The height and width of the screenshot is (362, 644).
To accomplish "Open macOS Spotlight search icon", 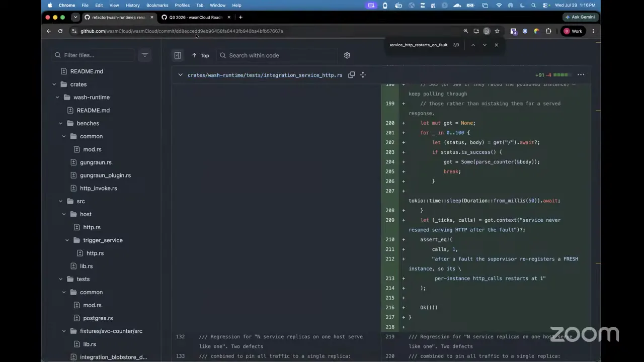I will 533,5.
